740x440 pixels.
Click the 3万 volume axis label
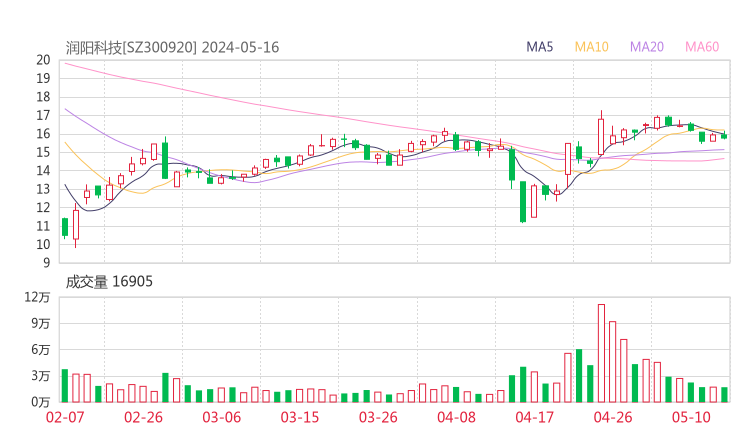41,376
